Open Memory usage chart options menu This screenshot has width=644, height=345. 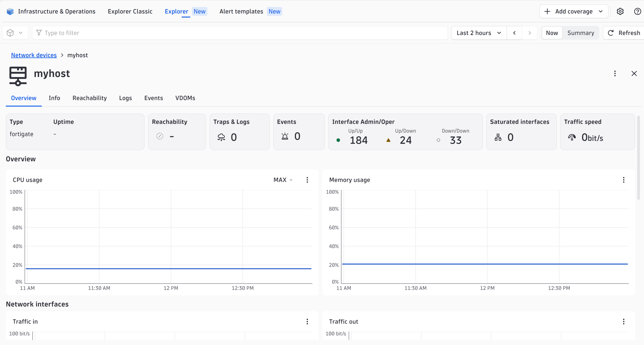pos(624,180)
